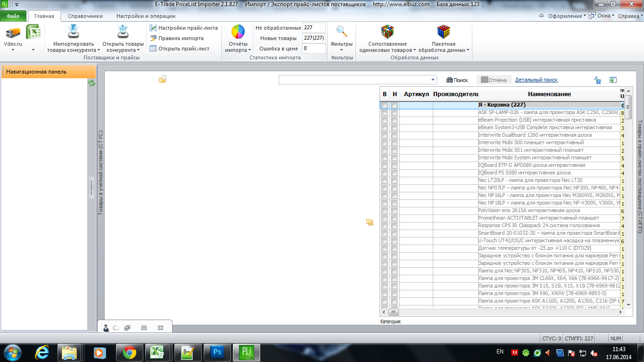Click the maximize icon on the bottom tab

click(x=144, y=328)
